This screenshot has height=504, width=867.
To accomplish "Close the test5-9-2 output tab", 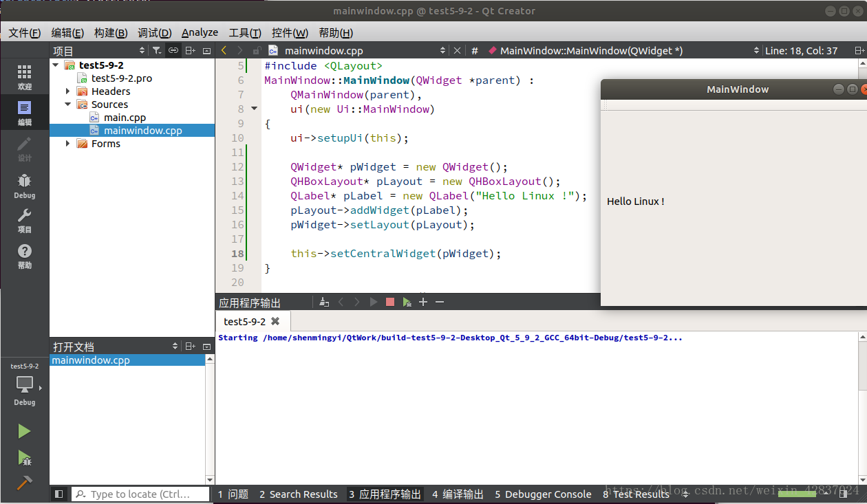I will 275,321.
